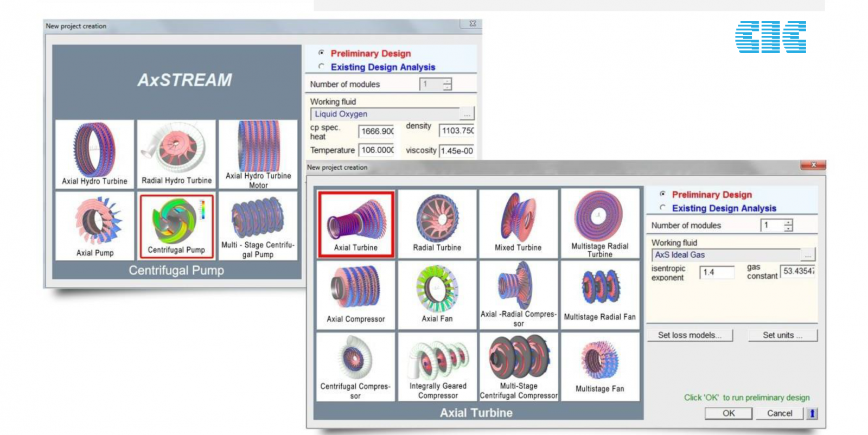Image resolution: width=868 pixels, height=435 pixels.
Task: Select the Axial Hydro Turbine machine icon
Action: (94, 154)
